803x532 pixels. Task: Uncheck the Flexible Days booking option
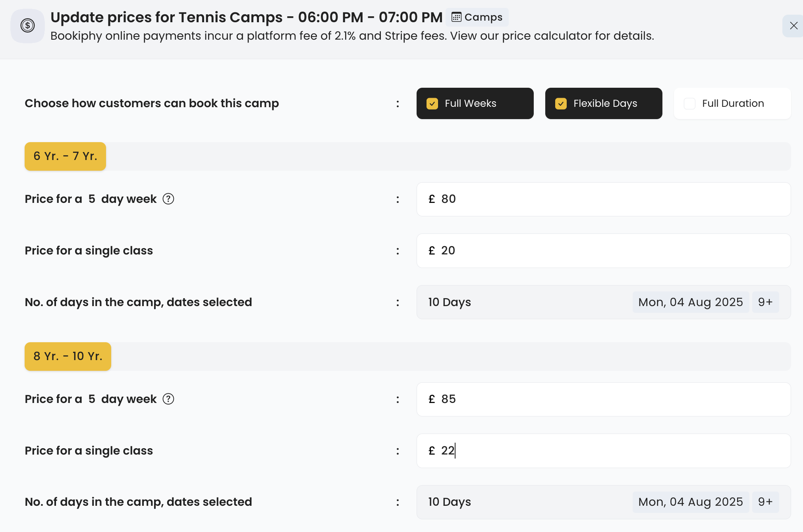coord(561,104)
